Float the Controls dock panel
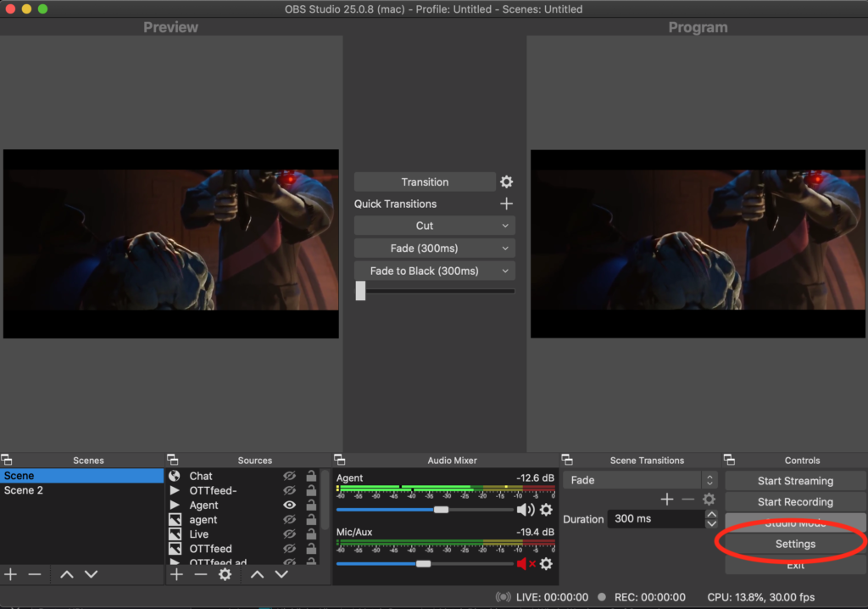Screen dimensions: 868x609 [730, 460]
